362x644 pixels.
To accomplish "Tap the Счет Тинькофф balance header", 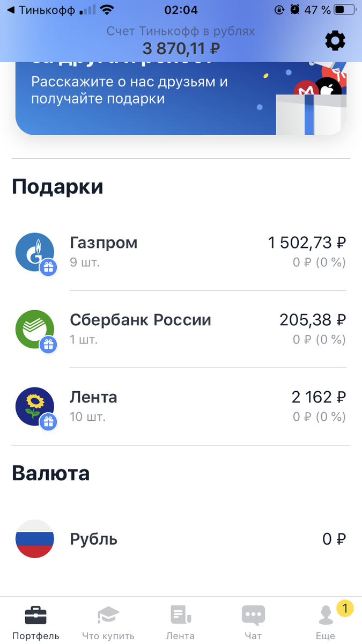I will (x=181, y=40).
